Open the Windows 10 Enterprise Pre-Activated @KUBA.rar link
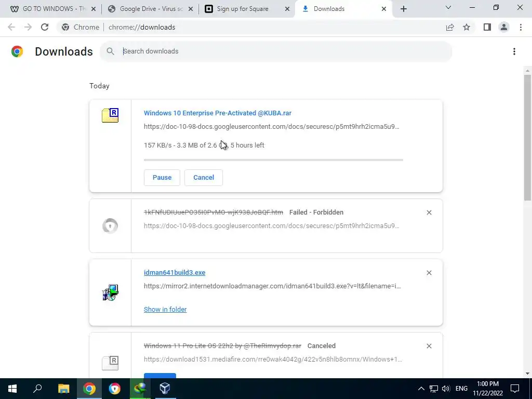532x399 pixels. tap(218, 113)
